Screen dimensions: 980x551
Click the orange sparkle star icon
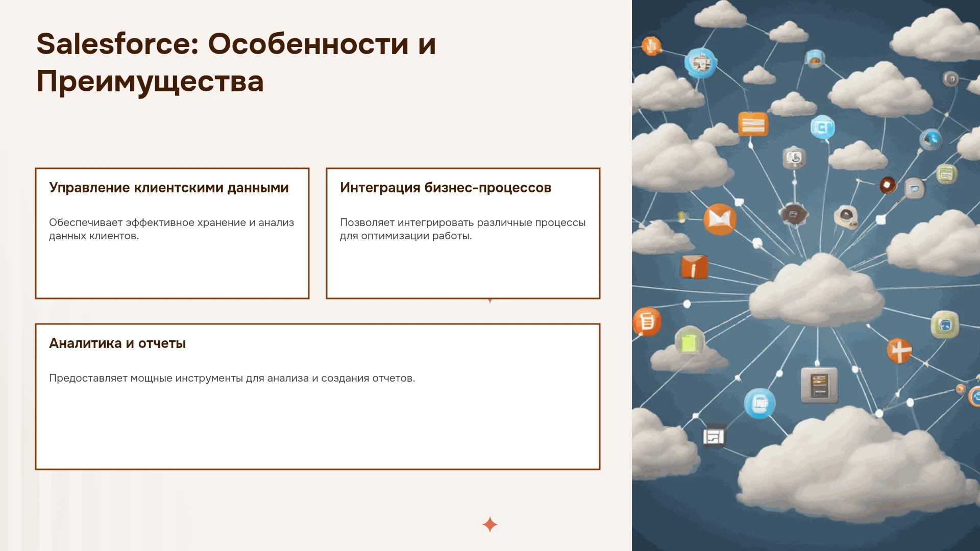(489, 524)
